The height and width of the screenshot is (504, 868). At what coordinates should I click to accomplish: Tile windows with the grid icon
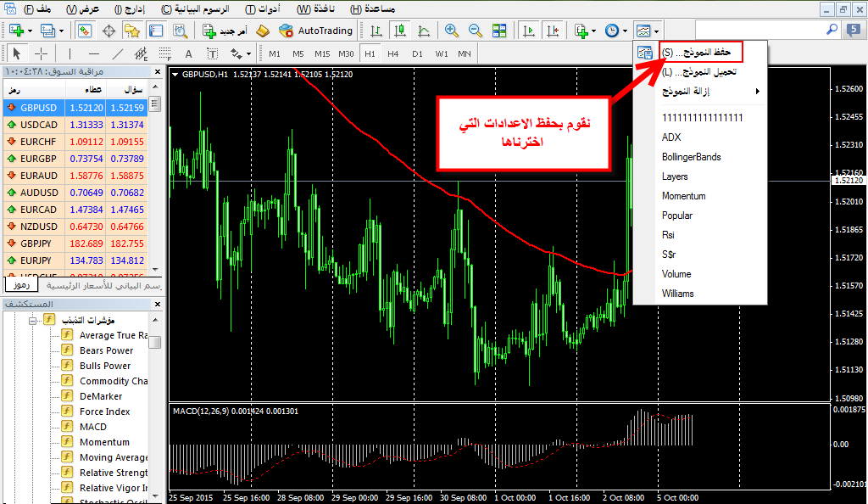pos(499,31)
